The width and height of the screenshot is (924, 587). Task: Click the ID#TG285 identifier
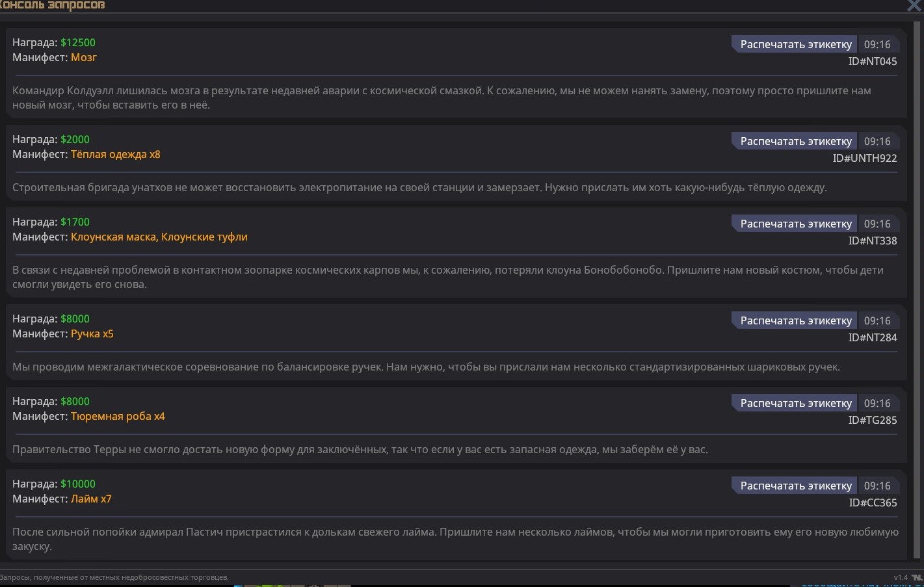(872, 421)
